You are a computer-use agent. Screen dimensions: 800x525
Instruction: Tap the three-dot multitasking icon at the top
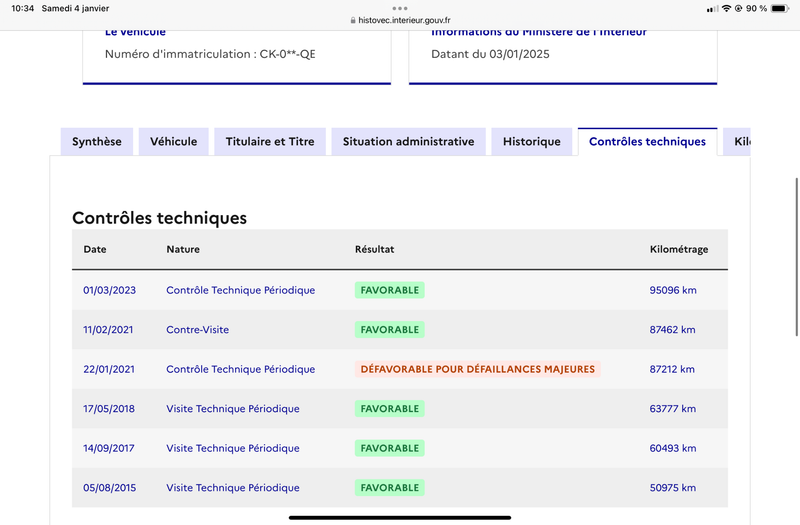[400, 8]
